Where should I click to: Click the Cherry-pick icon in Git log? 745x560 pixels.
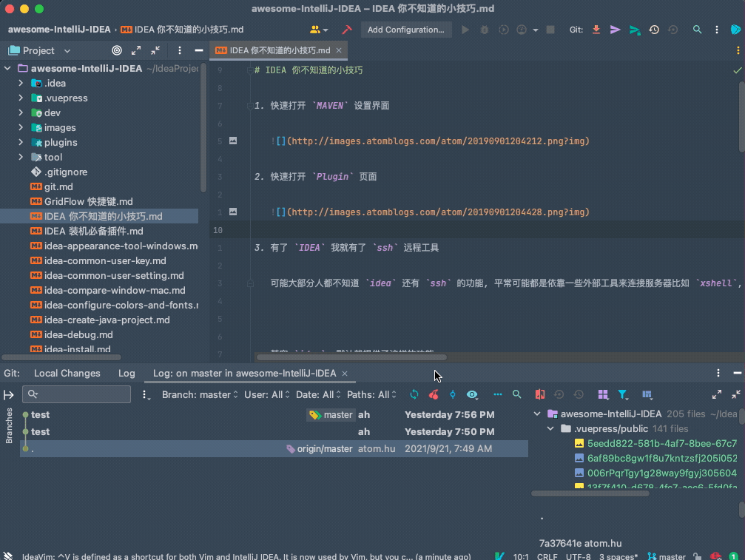(434, 394)
